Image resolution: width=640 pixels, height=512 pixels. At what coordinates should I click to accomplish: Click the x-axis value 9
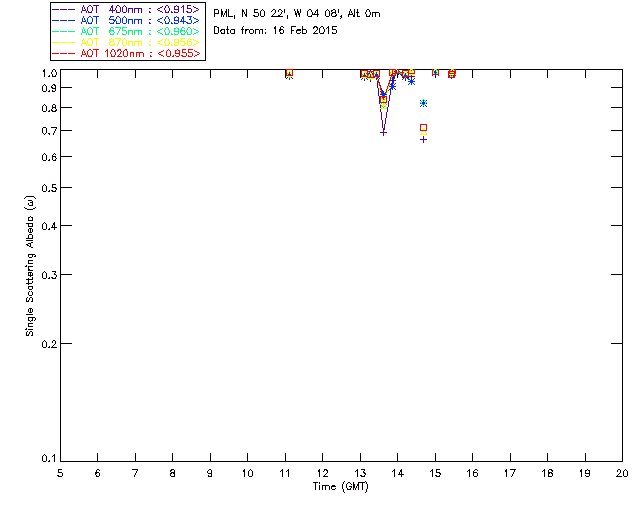(x=210, y=473)
